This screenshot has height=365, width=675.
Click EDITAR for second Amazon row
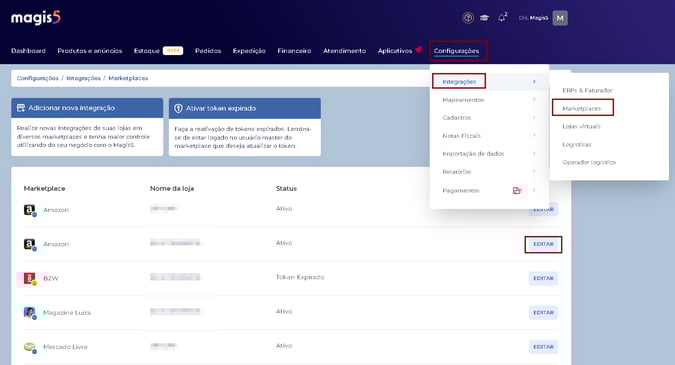click(x=543, y=244)
